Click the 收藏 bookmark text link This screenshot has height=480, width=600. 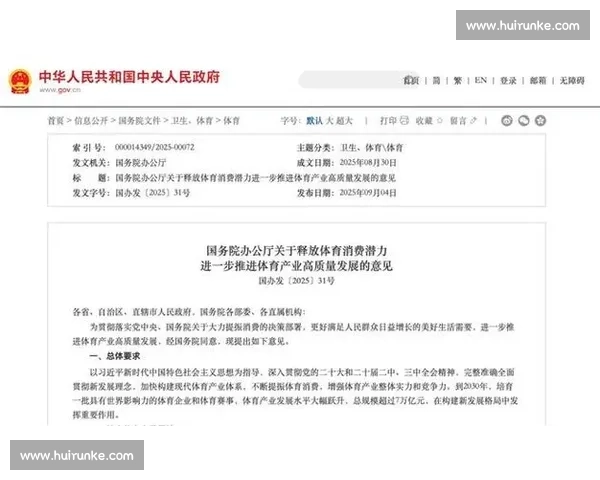coord(424,121)
